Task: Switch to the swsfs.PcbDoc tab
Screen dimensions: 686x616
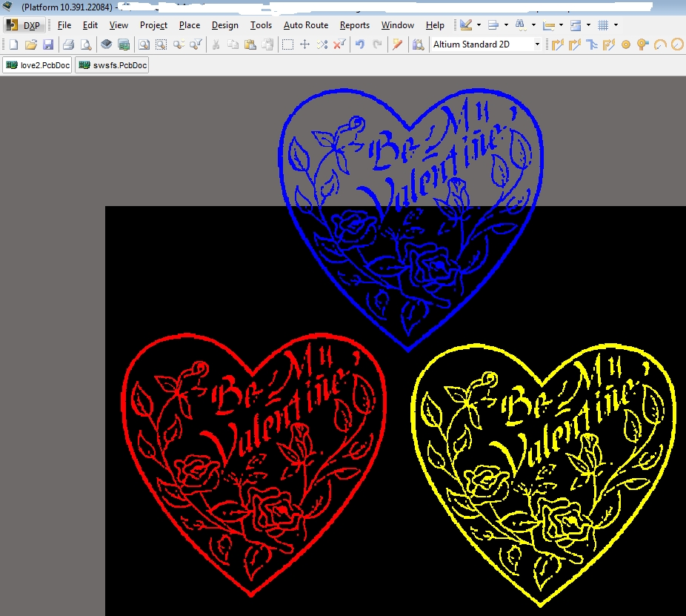Action: (113, 65)
